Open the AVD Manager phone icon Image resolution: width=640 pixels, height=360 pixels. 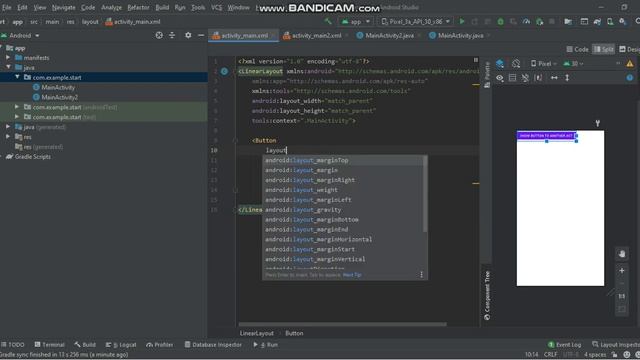coord(610,22)
